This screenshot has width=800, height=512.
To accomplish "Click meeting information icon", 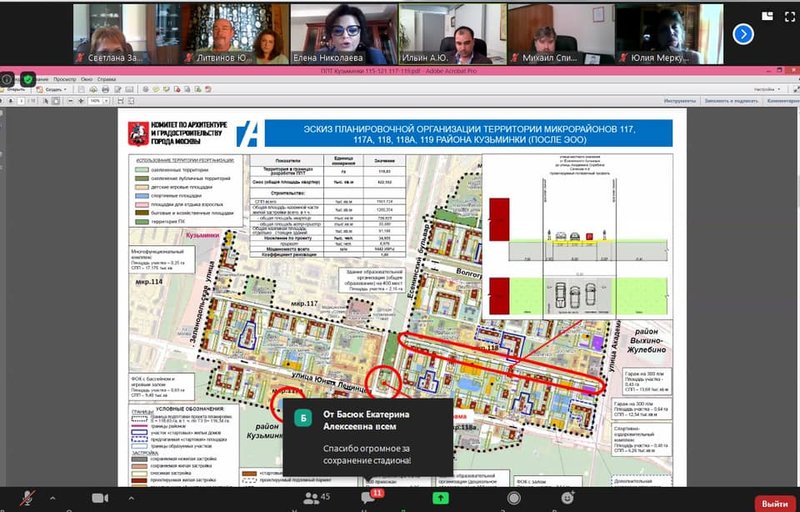I will pyautogui.click(x=7, y=80).
